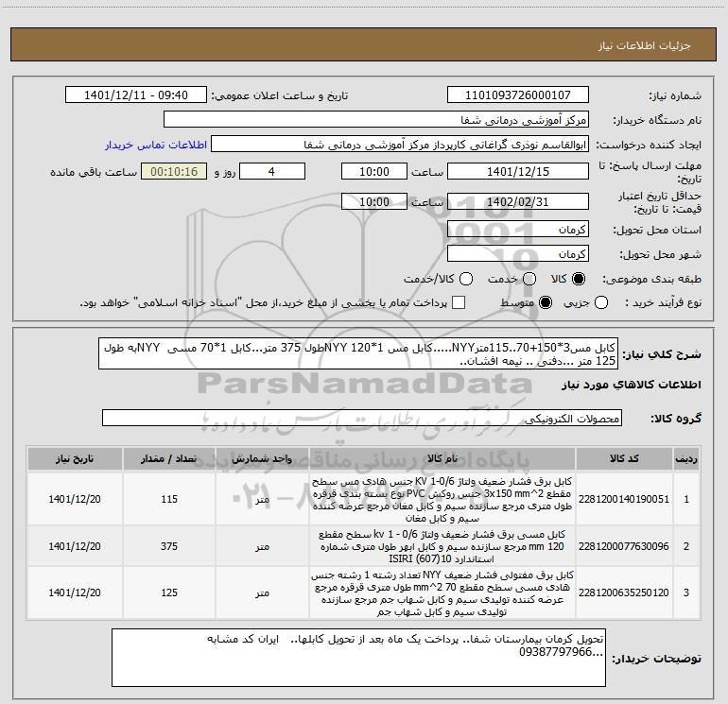728x704 pixels.
Task: Click the row number 2 cell
Action: (x=686, y=546)
